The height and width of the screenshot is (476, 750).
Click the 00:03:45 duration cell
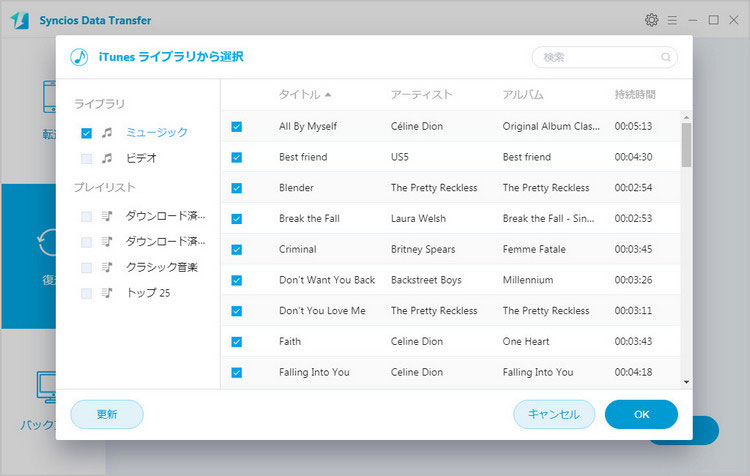pyautogui.click(x=633, y=249)
